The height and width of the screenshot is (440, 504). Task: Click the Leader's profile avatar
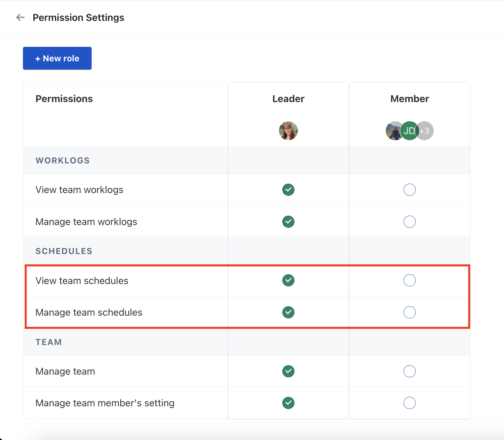point(288,131)
